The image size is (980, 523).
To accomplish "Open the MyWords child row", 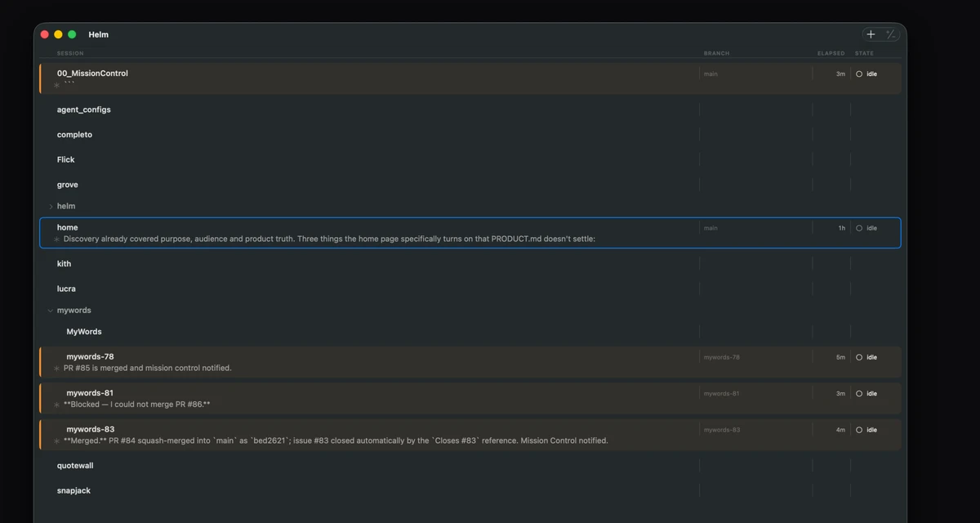I will tap(470, 332).
